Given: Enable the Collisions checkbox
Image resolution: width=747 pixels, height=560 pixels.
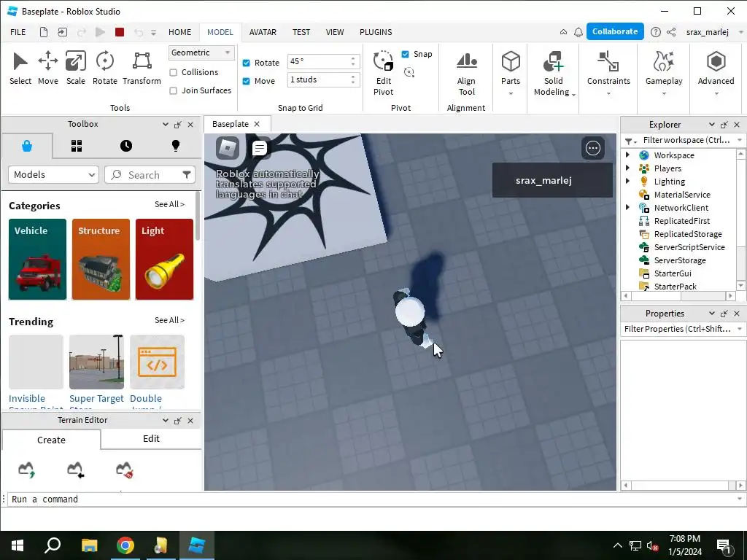Looking at the screenshot, I should 174,72.
